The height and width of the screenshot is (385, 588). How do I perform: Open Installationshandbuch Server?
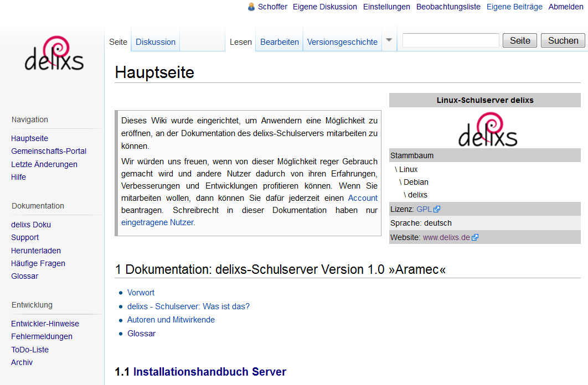click(x=209, y=372)
